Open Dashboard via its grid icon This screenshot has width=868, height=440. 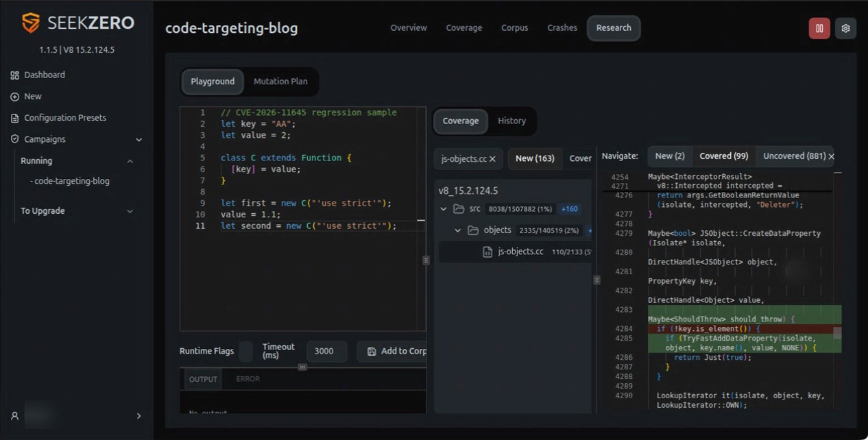pyautogui.click(x=14, y=75)
